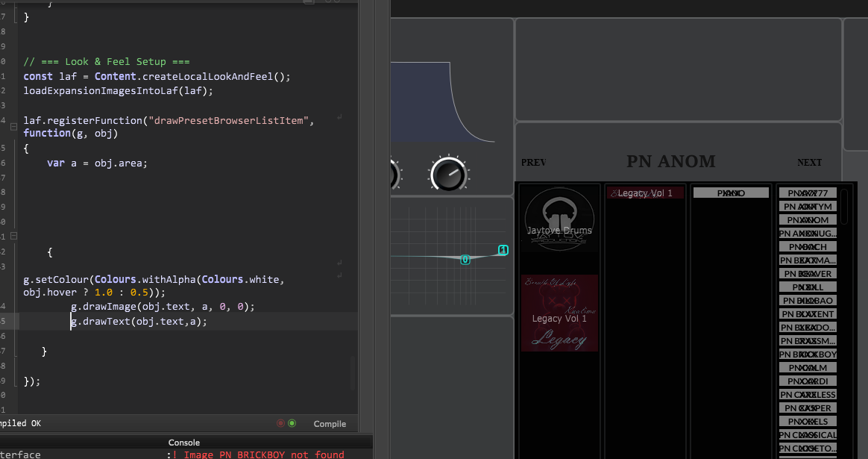
Task: Click the green compile status indicator
Action: coord(292,423)
